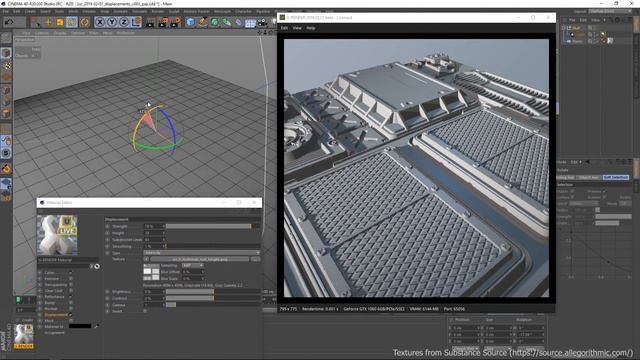Open the Sampling dropdown
The width and height of the screenshot is (640, 360).
tap(192, 266)
